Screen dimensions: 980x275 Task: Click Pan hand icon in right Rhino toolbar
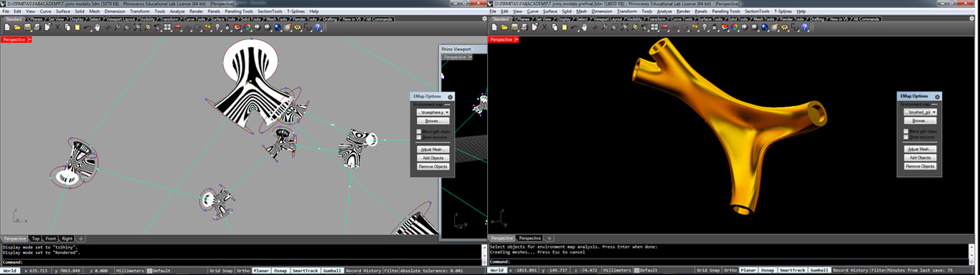[x=584, y=26]
